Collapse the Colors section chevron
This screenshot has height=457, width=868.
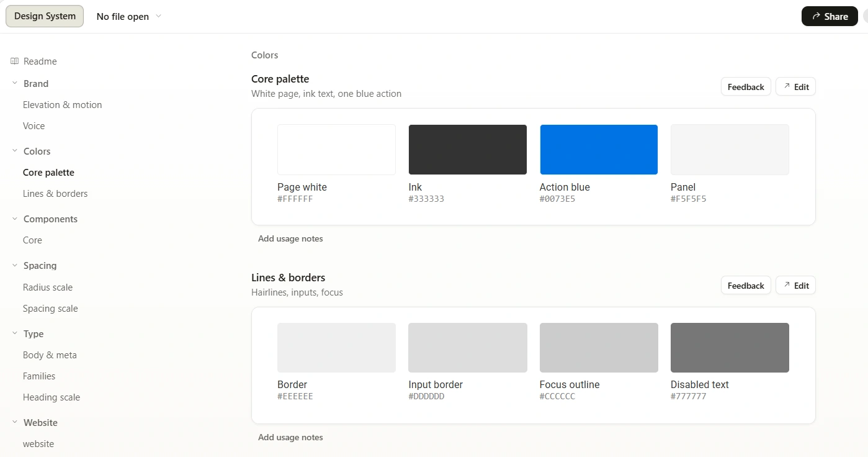click(x=15, y=151)
